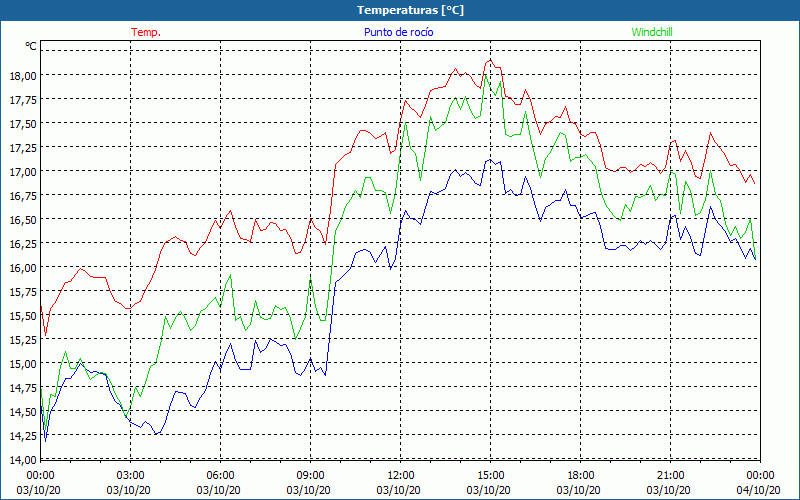Click the 09:00 time axis label
The height and width of the screenshot is (500, 800).
[x=310, y=475]
